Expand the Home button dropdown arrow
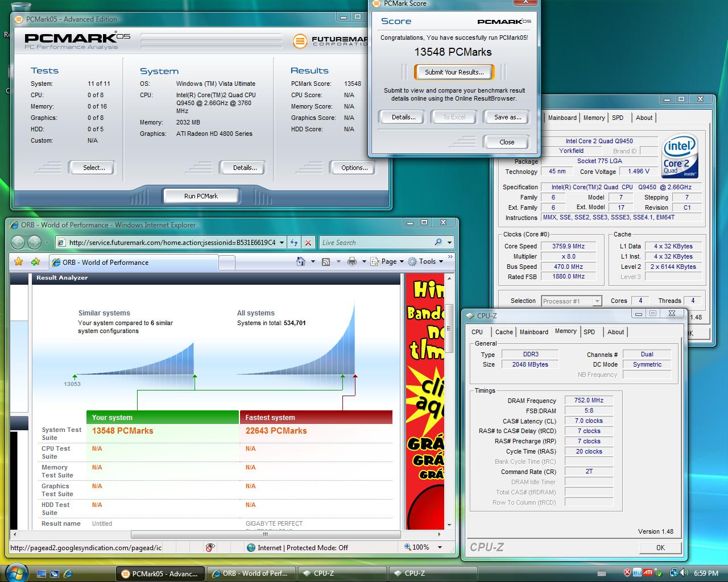This screenshot has height=582, width=728. 313,262
